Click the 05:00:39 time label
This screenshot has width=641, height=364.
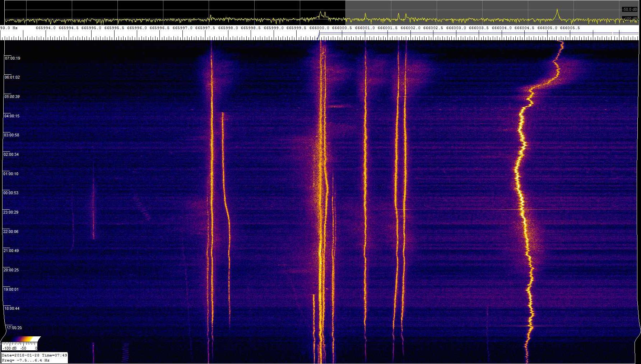pyautogui.click(x=12, y=97)
